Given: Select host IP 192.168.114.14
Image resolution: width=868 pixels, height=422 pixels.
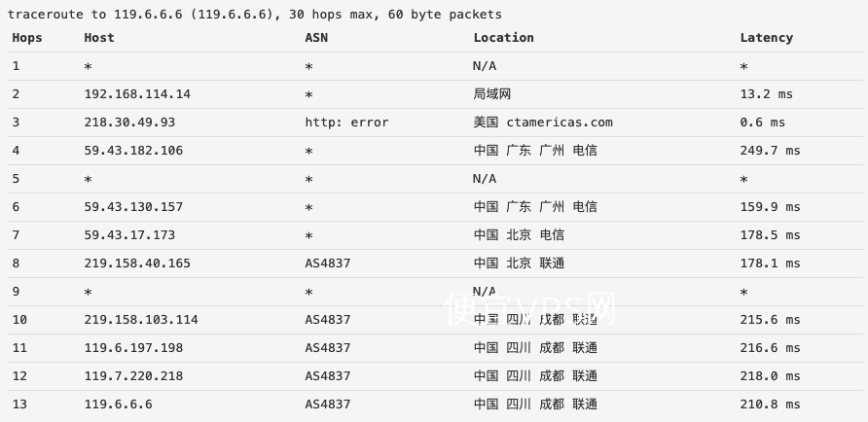Looking at the screenshot, I should click(x=137, y=94).
